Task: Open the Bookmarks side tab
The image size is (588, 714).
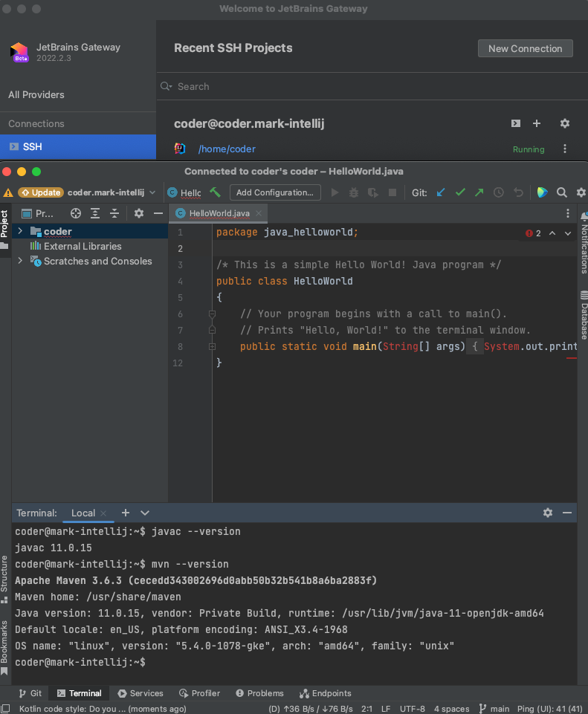Action: click(4, 647)
